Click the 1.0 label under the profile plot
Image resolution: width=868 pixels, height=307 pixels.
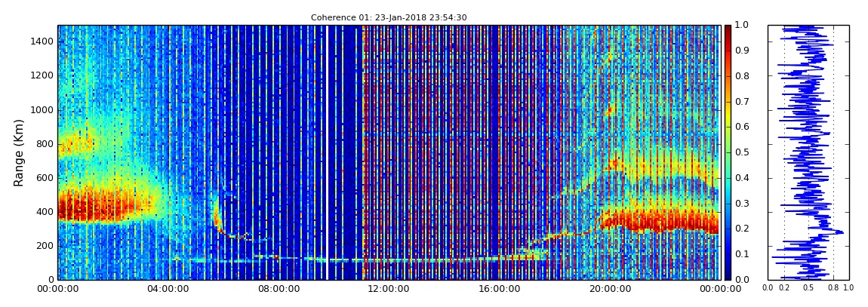pos(849,288)
